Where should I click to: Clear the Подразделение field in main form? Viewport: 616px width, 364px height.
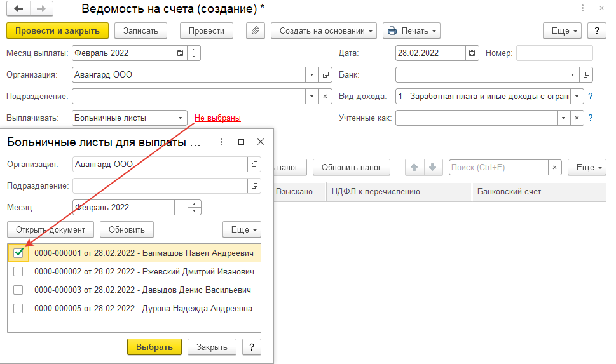point(325,96)
